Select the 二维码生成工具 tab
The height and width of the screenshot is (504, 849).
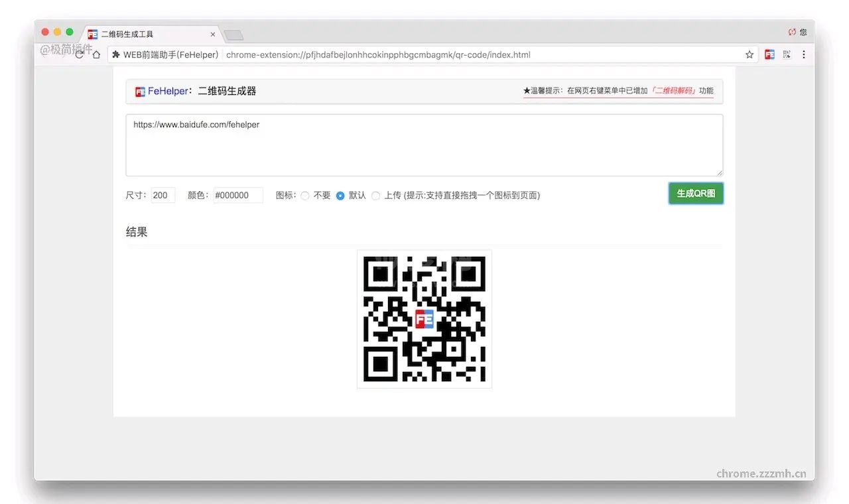pos(151,34)
